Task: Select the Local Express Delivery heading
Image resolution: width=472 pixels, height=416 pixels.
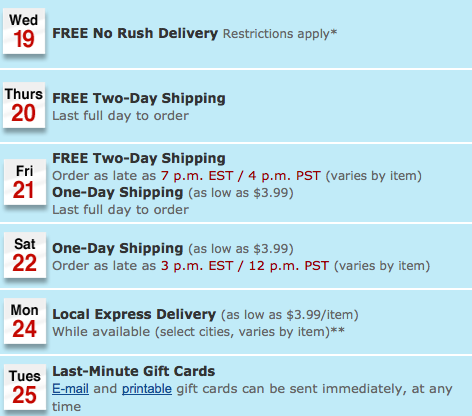Action: [x=134, y=314]
